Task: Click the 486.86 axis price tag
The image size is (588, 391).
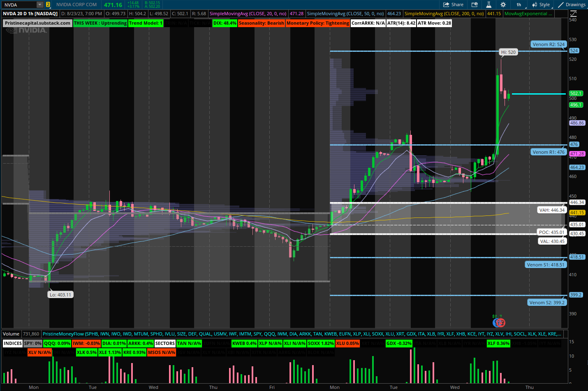Action: (x=577, y=123)
